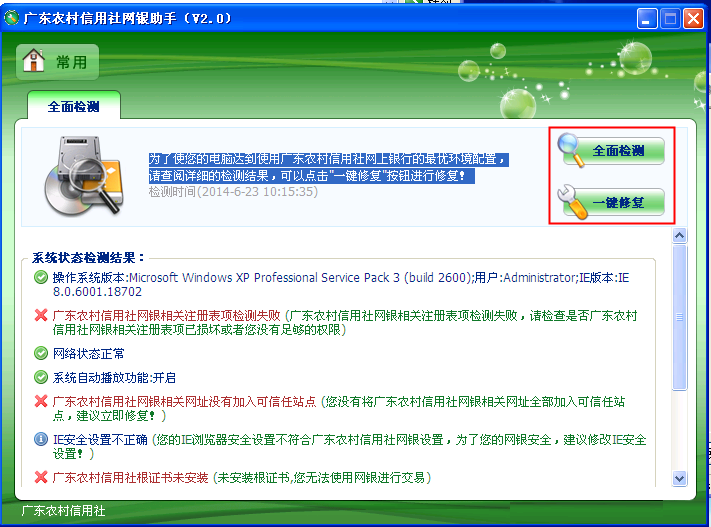Close the 网银助手 window
711x527 pixels.
(x=693, y=19)
